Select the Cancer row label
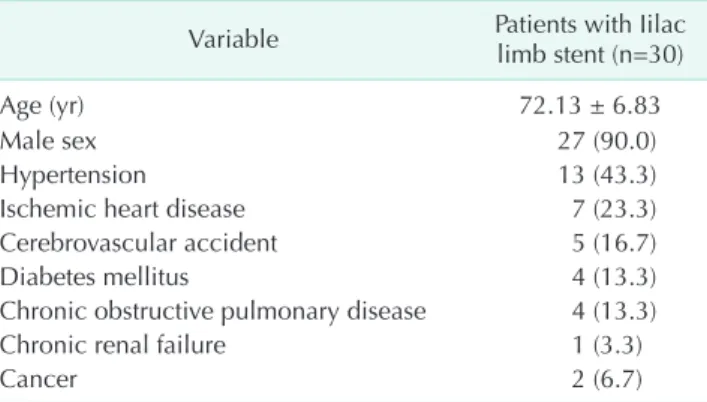Viewport: 707px width, 402px height. (38, 379)
